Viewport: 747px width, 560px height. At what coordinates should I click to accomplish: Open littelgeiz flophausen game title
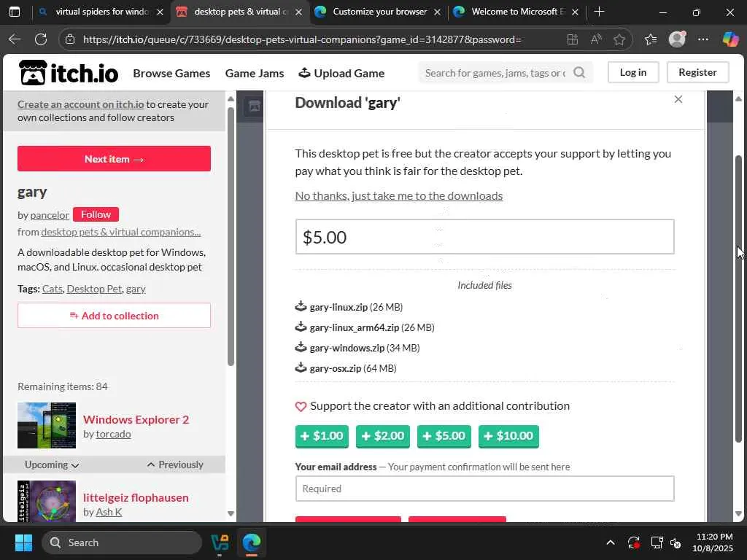(136, 497)
